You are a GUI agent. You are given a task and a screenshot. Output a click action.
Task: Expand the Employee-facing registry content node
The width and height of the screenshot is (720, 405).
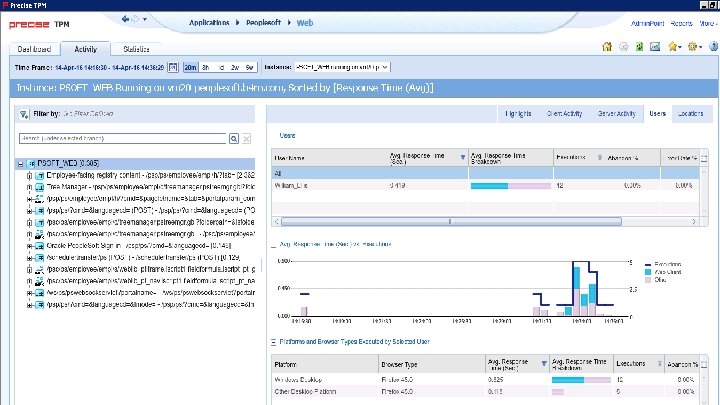click(x=29, y=176)
